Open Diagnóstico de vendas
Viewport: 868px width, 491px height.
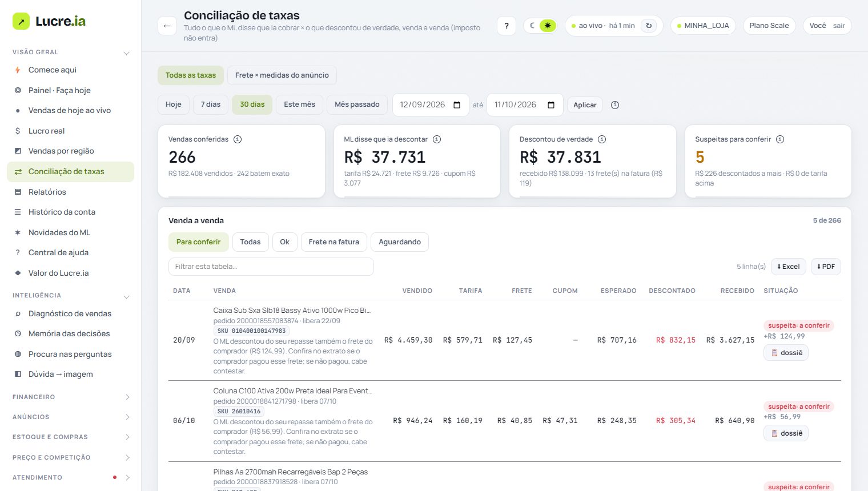pos(70,313)
